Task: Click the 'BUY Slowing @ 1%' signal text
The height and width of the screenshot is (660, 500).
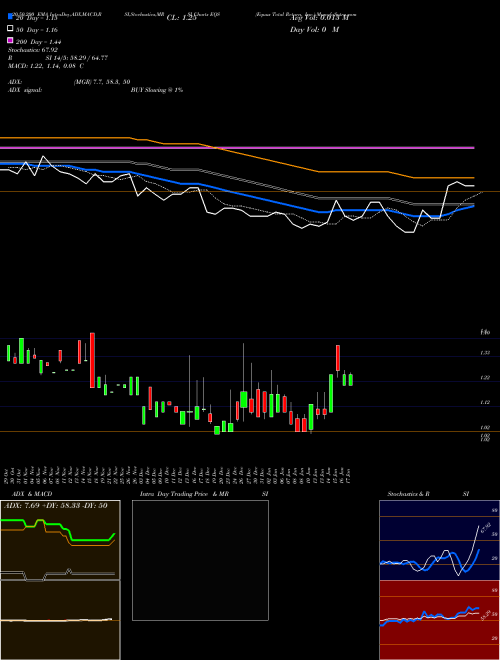Action: (157, 90)
